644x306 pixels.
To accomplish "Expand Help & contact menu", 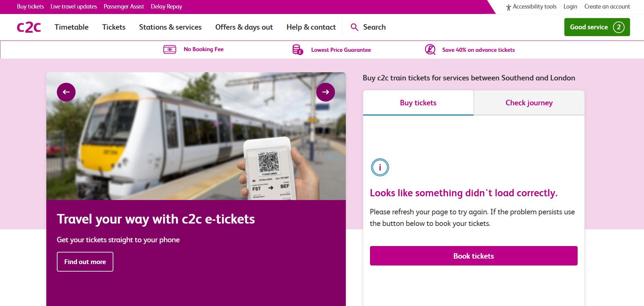I will click(311, 27).
